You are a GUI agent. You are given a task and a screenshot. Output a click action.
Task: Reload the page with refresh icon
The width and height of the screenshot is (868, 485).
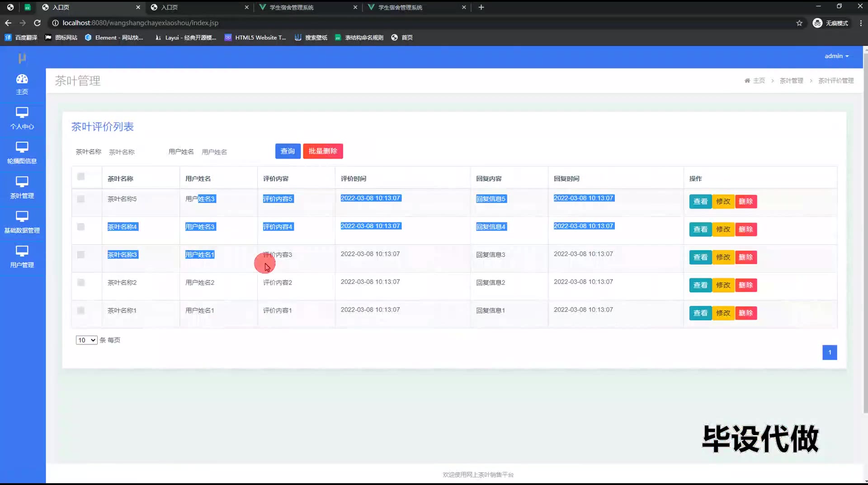[x=38, y=23]
